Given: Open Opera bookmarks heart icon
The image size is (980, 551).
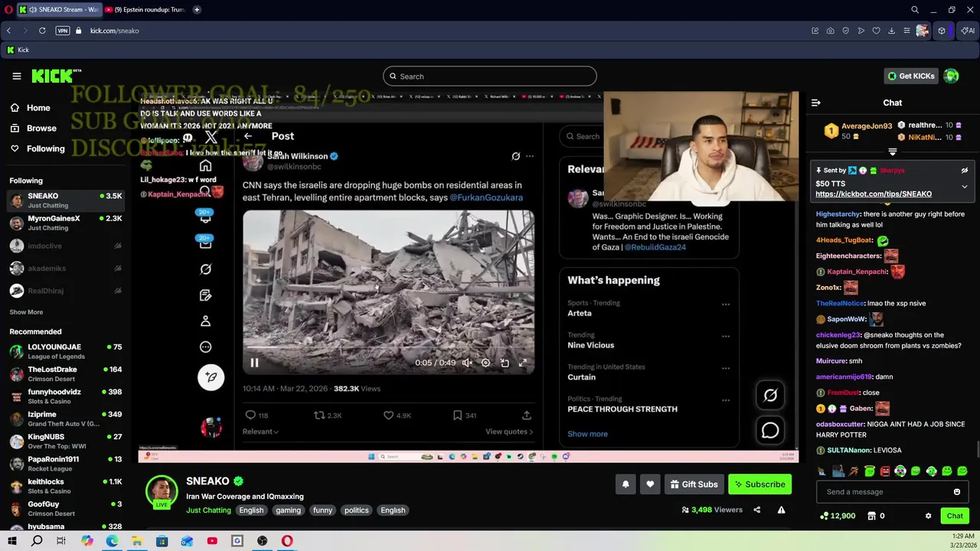Looking at the screenshot, I should click(x=876, y=31).
